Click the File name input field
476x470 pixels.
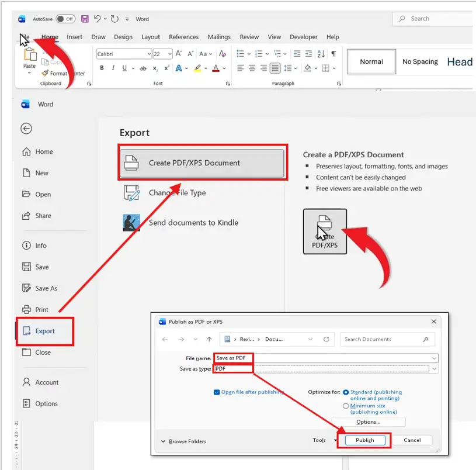[x=326, y=358]
